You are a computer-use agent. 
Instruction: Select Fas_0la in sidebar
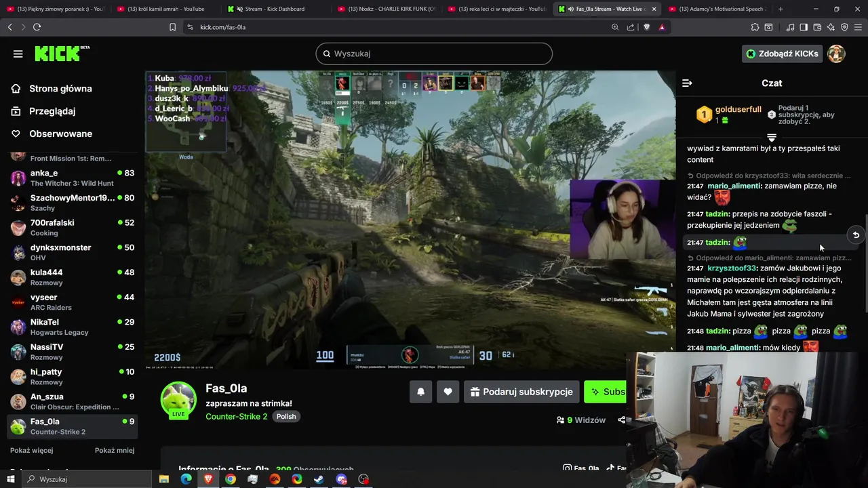[73, 426]
